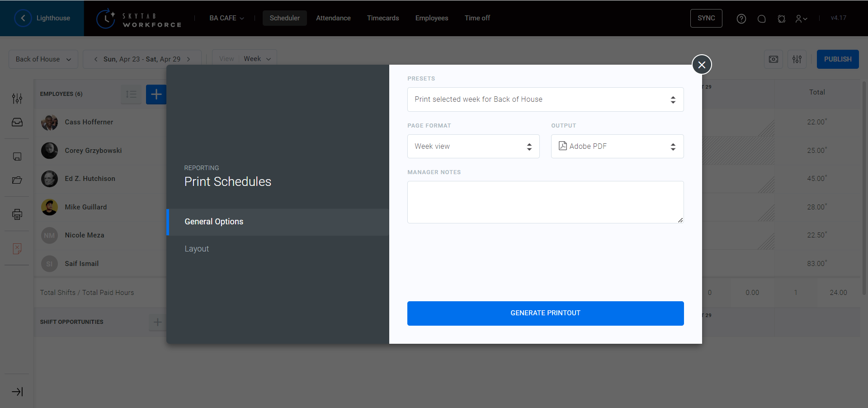Expand the Output Adobe PDF dropdown

point(617,147)
